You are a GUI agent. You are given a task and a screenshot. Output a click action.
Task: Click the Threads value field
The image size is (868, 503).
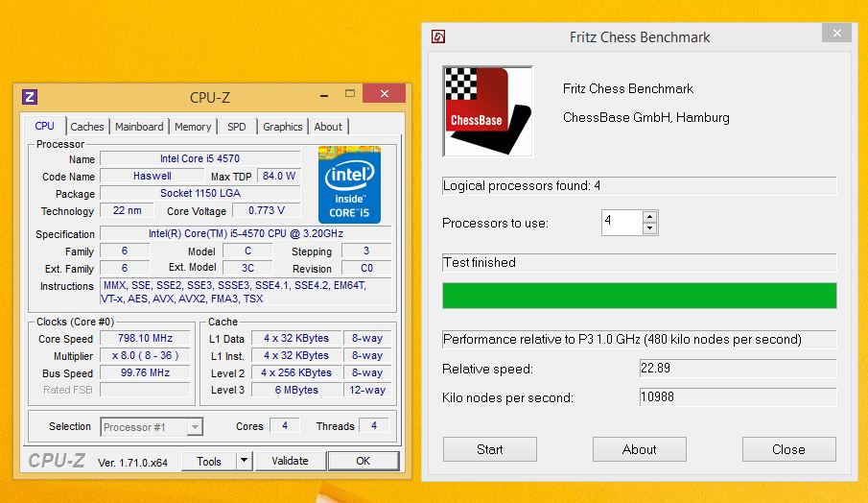pyautogui.click(x=374, y=425)
